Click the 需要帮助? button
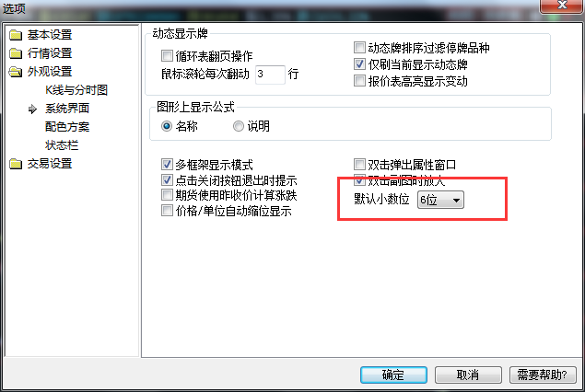This screenshot has width=585, height=392. (543, 375)
